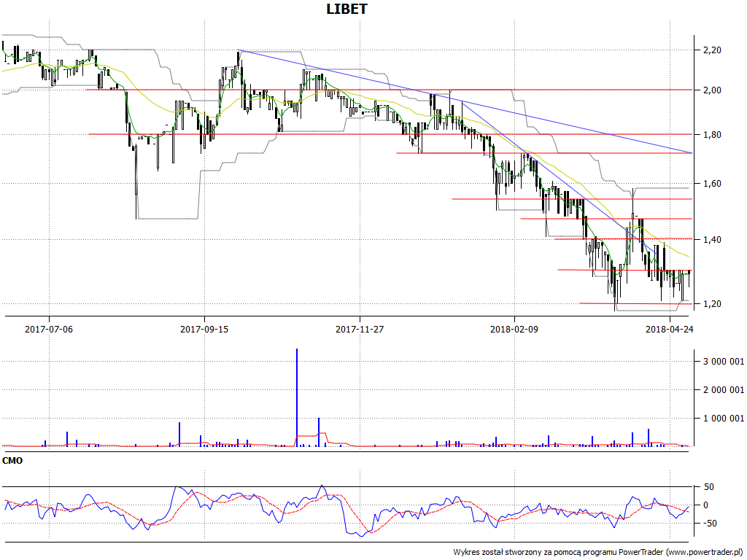
Task: Click the 2018-02-09 date label
Action: click(514, 329)
